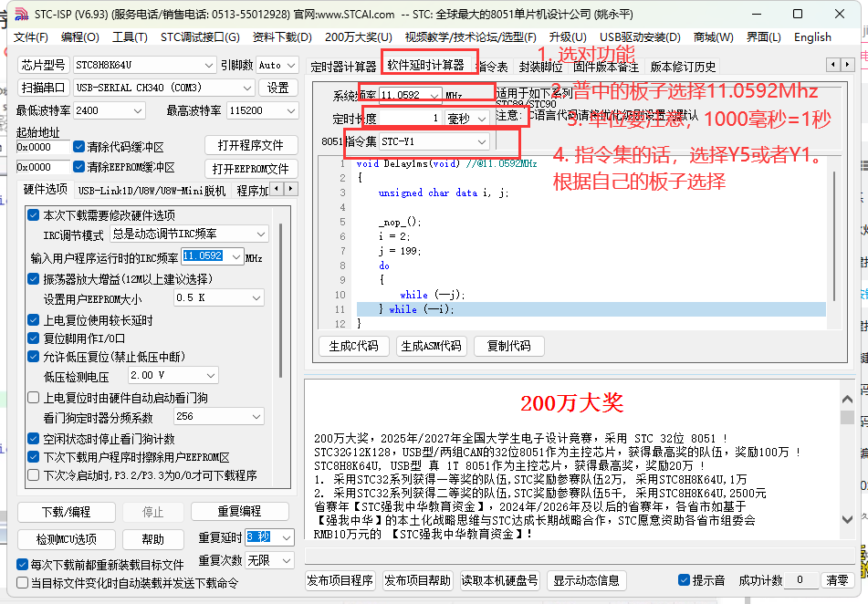
Task: Open the 最低波特率 2400 dropdown
Action: (x=109, y=110)
